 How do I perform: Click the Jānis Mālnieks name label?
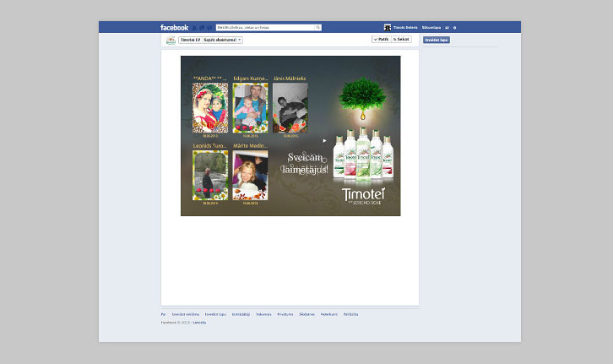[290, 79]
